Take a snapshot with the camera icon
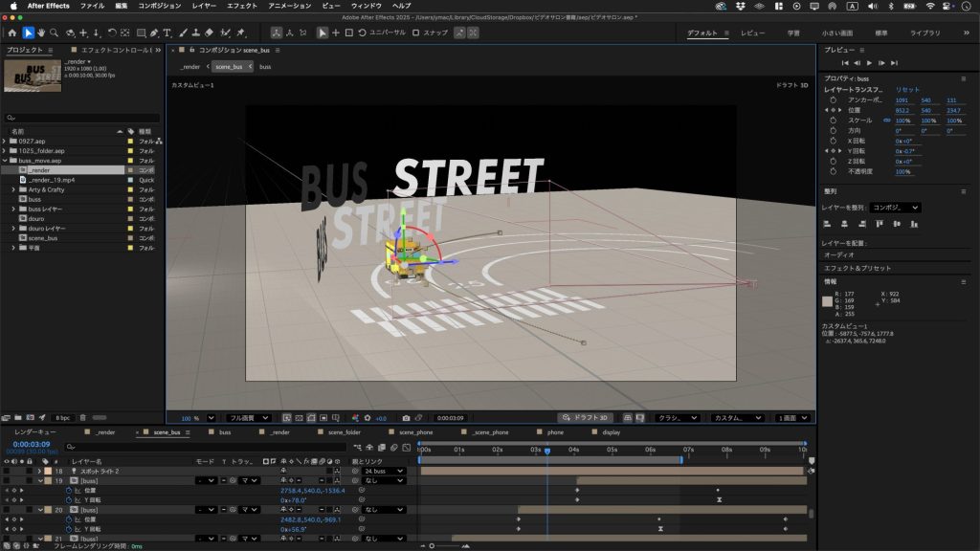 tap(406, 418)
